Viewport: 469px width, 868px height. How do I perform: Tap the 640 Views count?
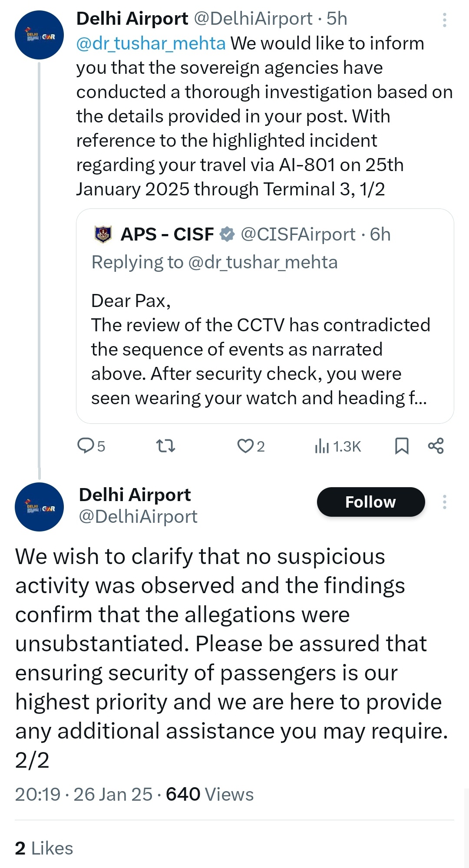(x=210, y=794)
